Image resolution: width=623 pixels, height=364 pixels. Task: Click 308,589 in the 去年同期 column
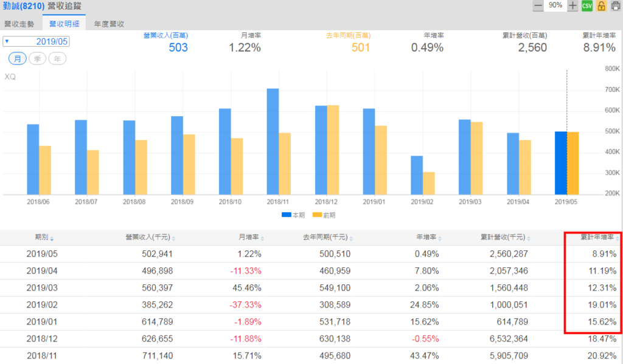[x=335, y=305]
